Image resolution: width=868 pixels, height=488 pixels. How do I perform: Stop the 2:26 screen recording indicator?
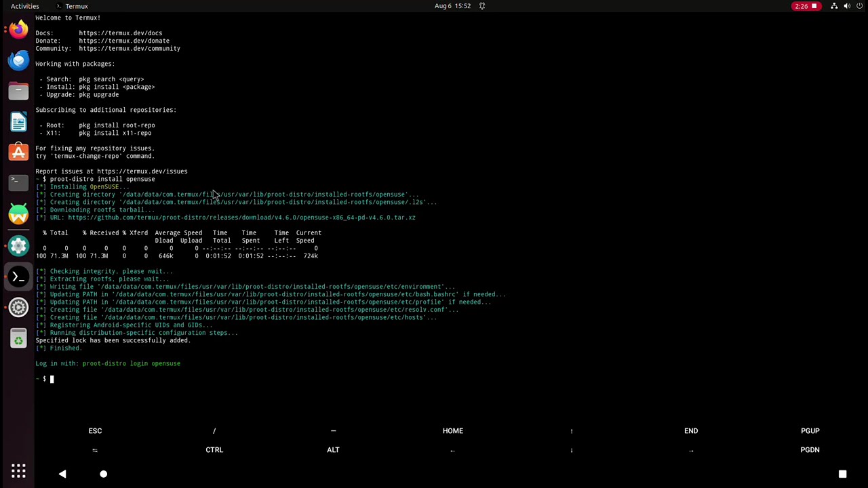[x=806, y=6]
